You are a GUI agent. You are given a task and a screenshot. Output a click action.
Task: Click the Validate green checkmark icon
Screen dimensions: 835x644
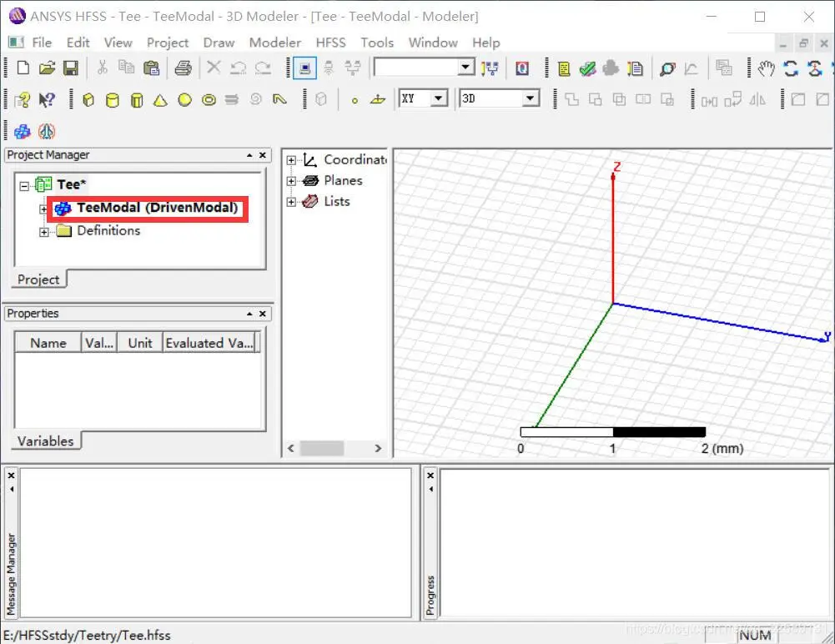587,68
